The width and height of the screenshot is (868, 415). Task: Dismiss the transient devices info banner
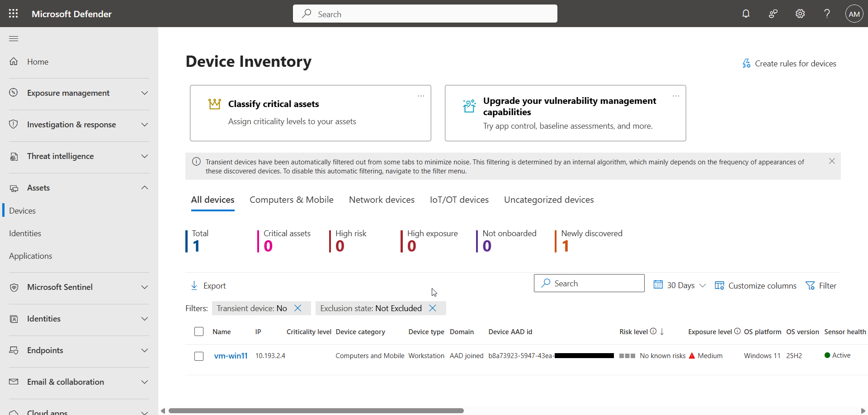click(832, 161)
